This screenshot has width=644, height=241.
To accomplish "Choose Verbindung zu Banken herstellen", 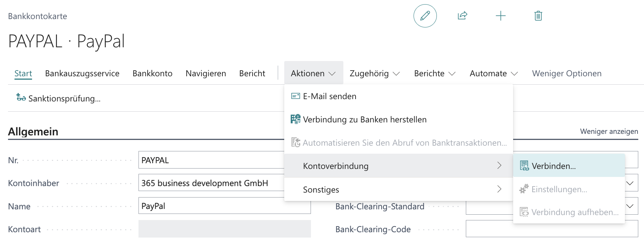I will pyautogui.click(x=364, y=120).
